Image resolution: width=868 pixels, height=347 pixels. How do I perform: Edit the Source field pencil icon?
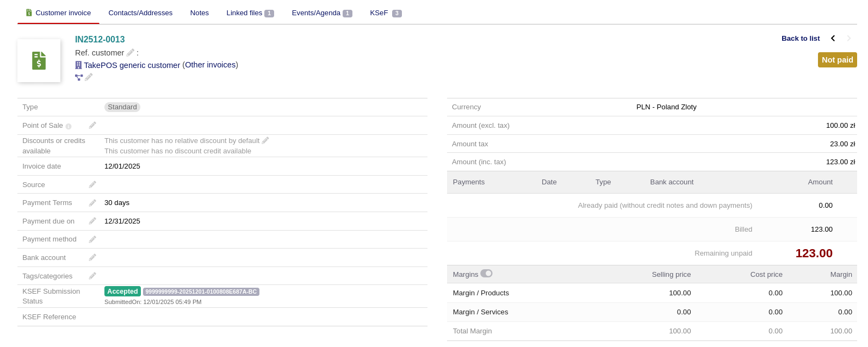coord(92,184)
